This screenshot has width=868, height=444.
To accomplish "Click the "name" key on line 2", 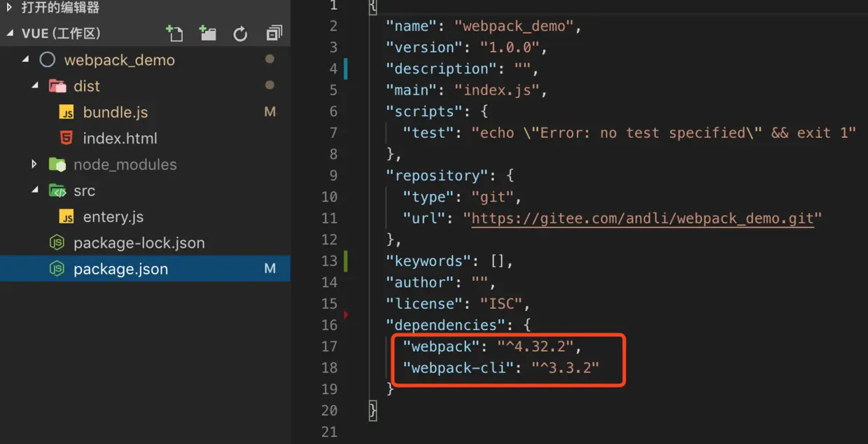I will point(412,27).
